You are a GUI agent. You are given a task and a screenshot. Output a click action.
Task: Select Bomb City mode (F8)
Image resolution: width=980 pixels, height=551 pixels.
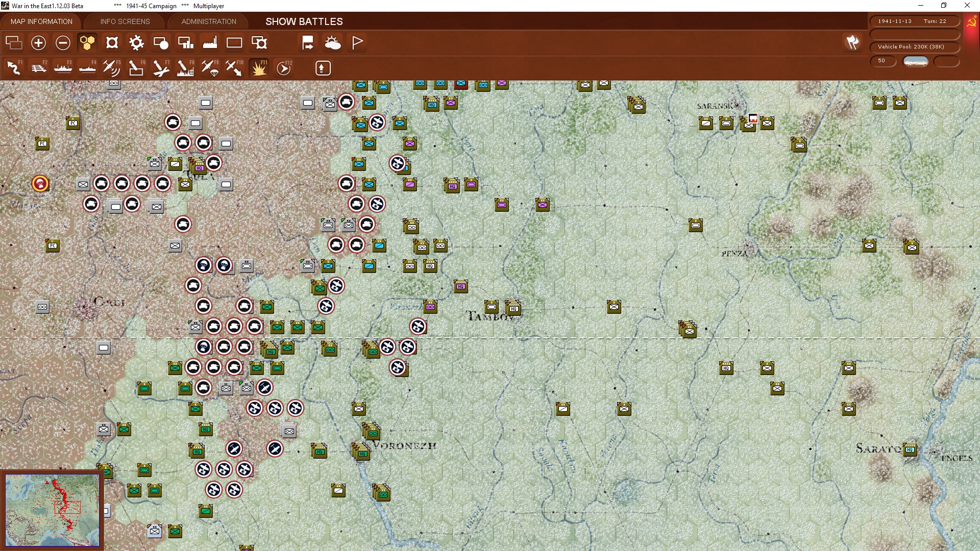pos(185,68)
